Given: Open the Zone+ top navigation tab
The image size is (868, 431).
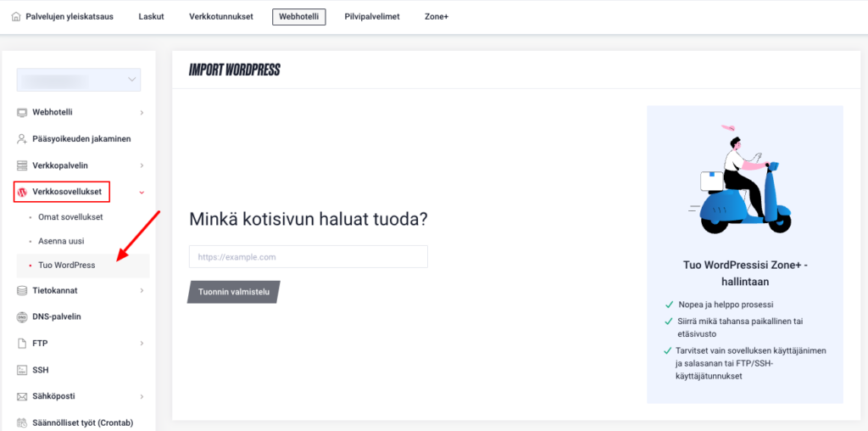Looking at the screenshot, I should 437,16.
